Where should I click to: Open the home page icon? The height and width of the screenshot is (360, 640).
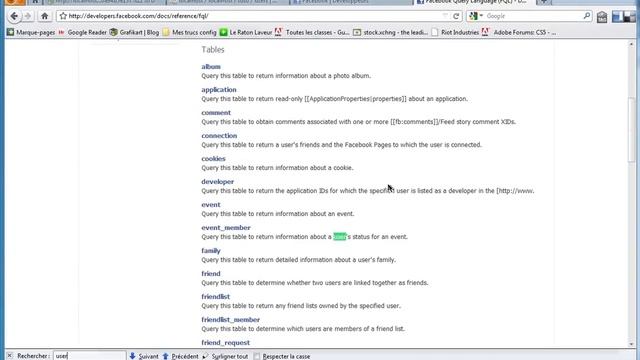pos(44,16)
